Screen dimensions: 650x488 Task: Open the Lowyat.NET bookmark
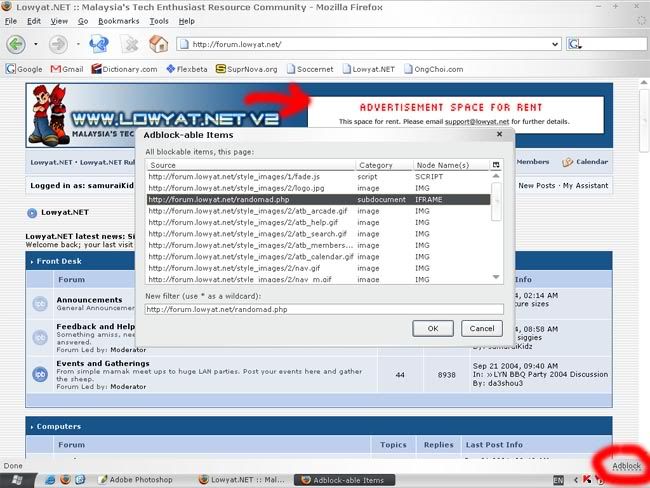click(x=369, y=69)
